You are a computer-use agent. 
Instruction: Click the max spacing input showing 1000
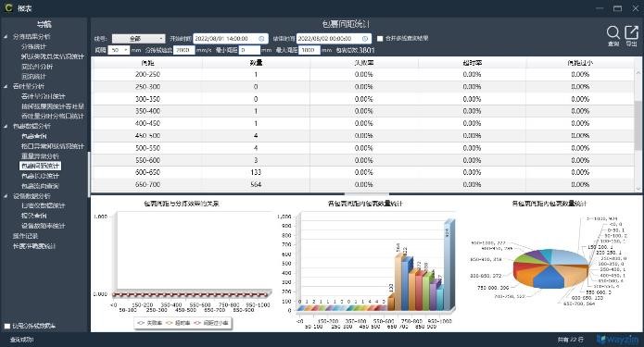coord(309,50)
